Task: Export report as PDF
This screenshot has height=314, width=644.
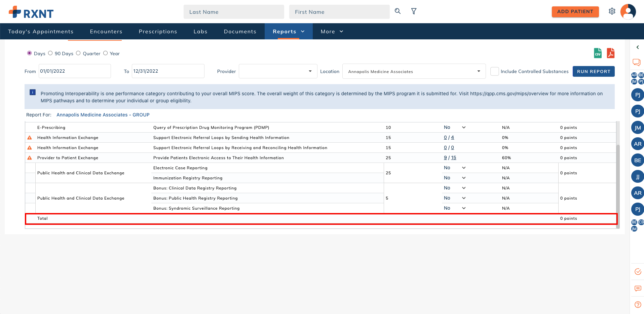Action: coord(611,53)
